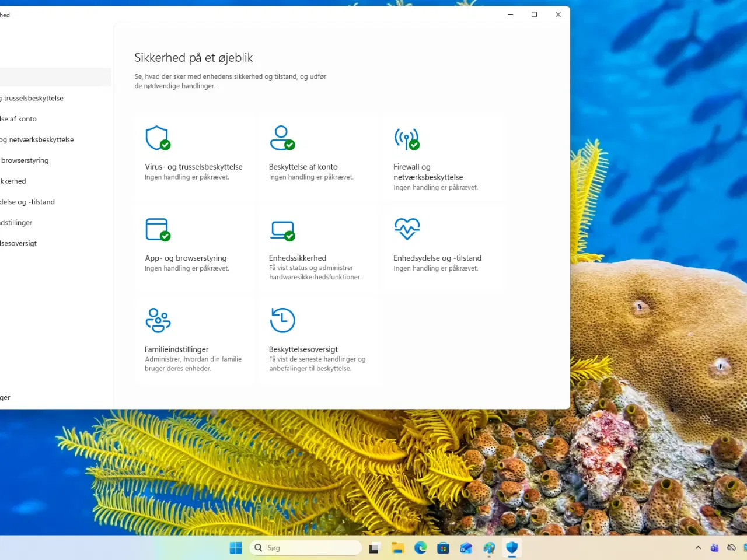Expand hidden icons with tray chevron

tap(698, 548)
